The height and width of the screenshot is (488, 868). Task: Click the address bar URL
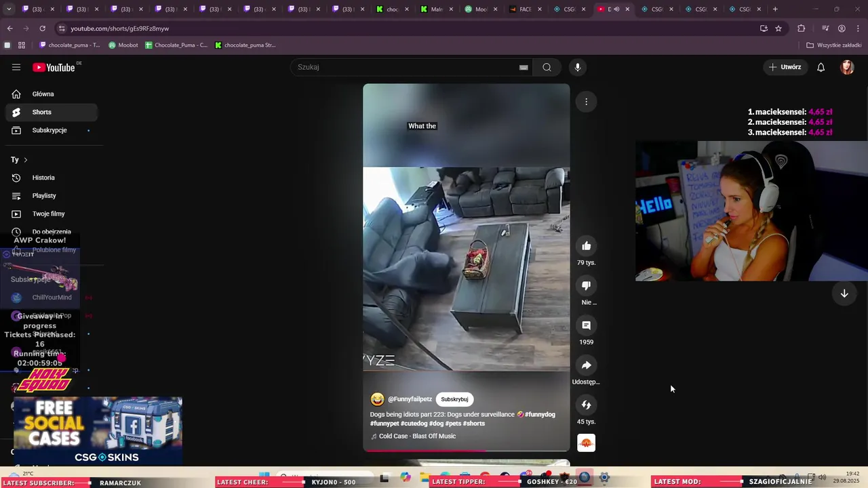pyautogui.click(x=120, y=28)
